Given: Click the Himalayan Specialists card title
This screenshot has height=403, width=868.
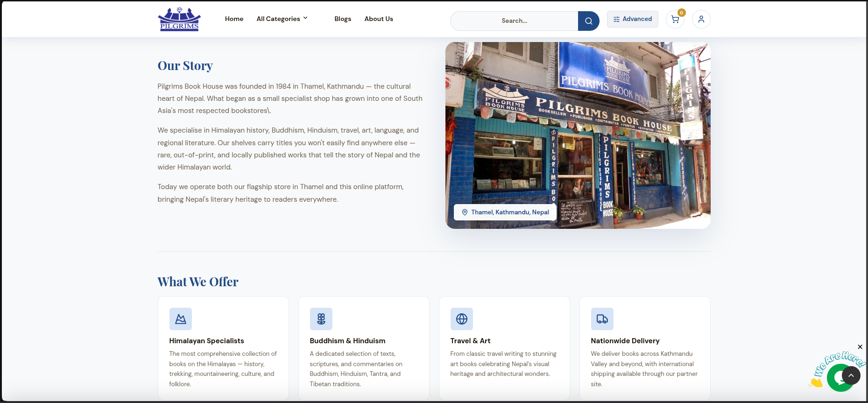Looking at the screenshot, I should pos(206,341).
